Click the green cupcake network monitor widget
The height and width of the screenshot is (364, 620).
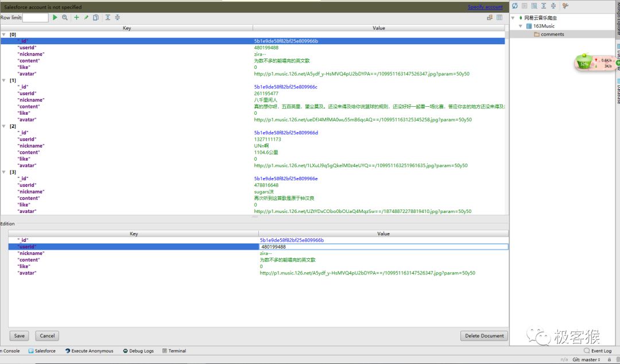pyautogui.click(x=584, y=63)
